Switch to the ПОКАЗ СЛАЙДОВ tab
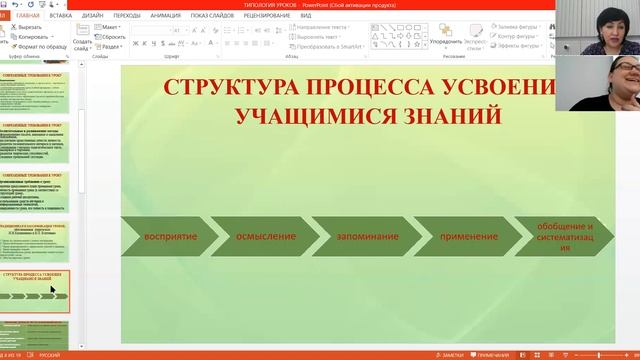Image resolution: width=640 pixels, height=360 pixels. click(212, 16)
